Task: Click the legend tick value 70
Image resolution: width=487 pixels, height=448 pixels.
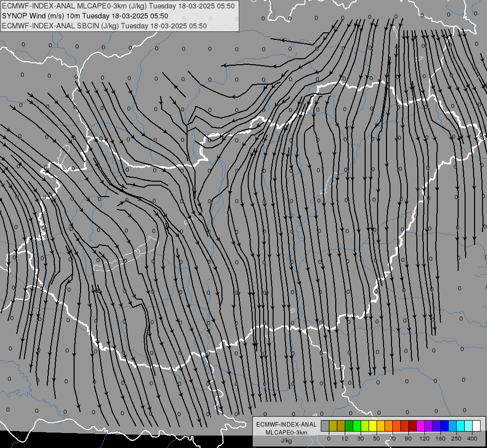Action: click(x=392, y=439)
